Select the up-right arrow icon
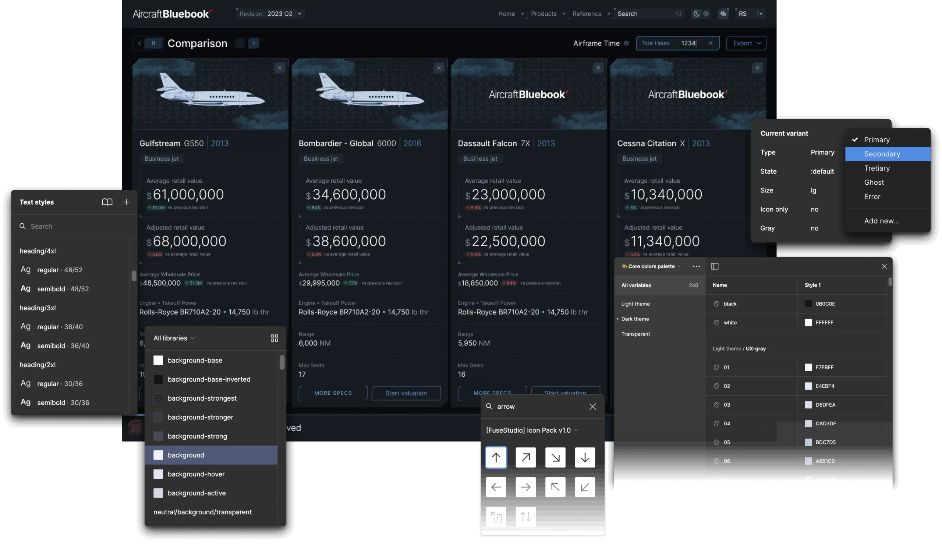Screen dimensions: 942x560 coord(525,457)
